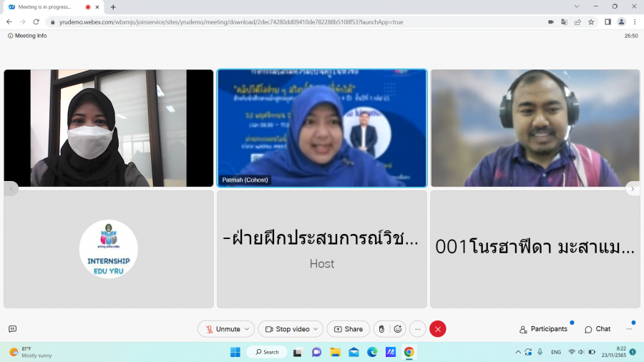Click the Share content button
The width and height of the screenshot is (644, 362).
(348, 329)
